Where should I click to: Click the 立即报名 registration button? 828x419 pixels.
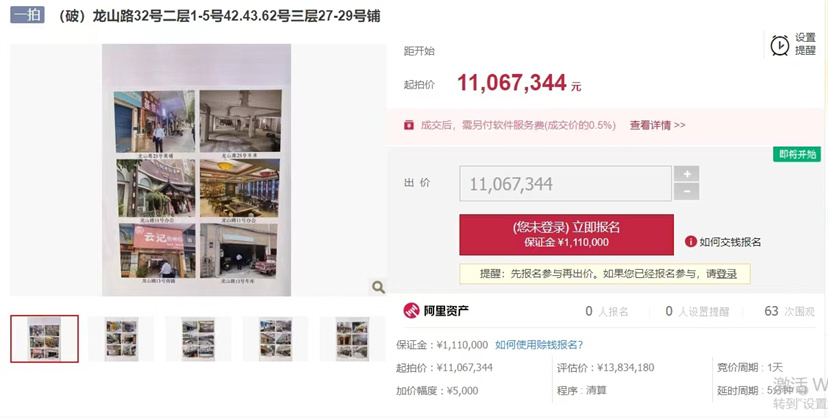(566, 235)
